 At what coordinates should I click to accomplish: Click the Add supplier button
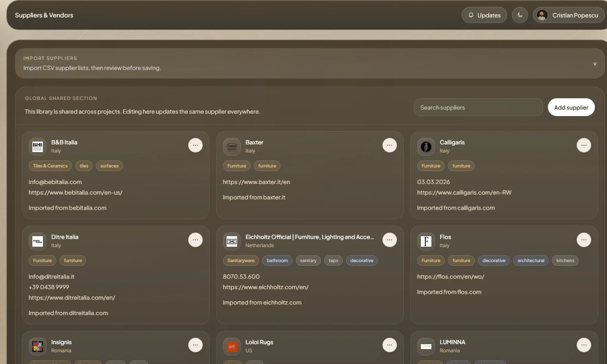click(x=571, y=107)
